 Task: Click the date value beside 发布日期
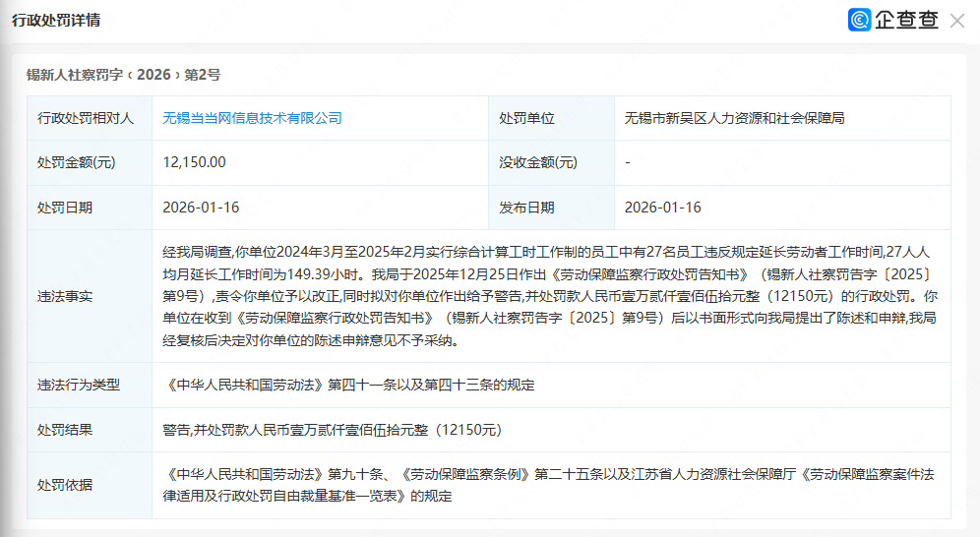pos(663,208)
